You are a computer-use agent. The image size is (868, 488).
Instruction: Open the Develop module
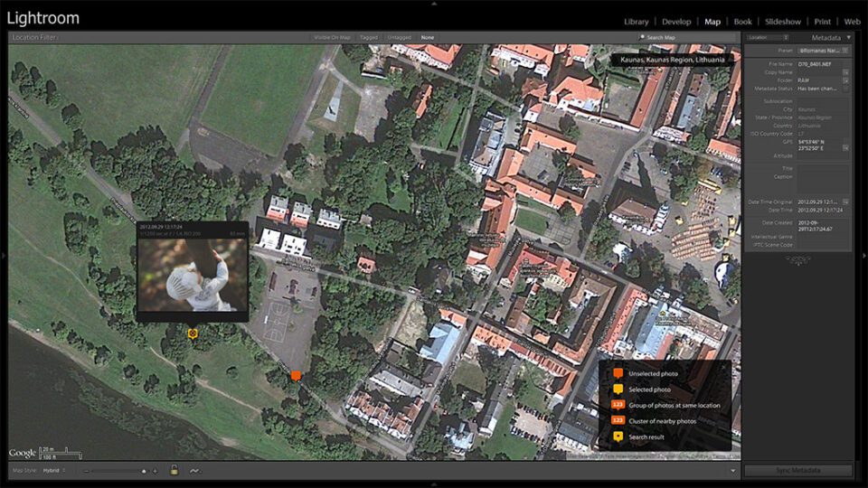[x=676, y=22]
